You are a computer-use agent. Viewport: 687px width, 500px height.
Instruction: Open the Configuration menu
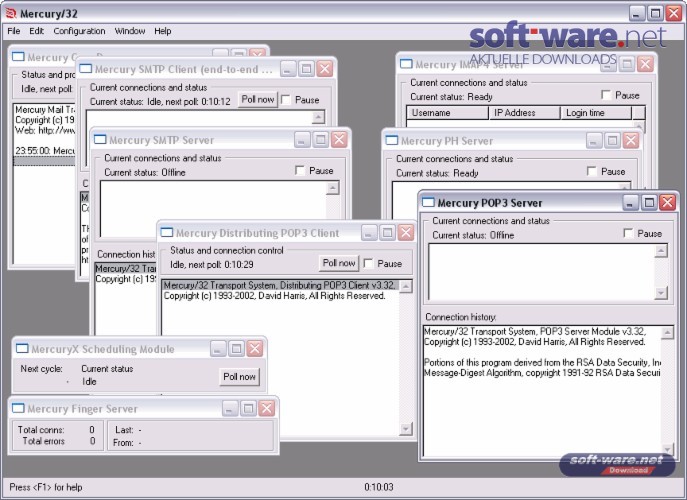79,31
